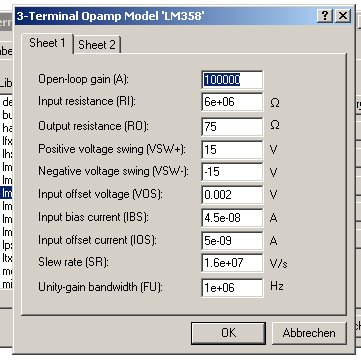The width and height of the screenshot is (361, 361).
Task: Click the V/s unit next to slew rate
Action: point(278,263)
